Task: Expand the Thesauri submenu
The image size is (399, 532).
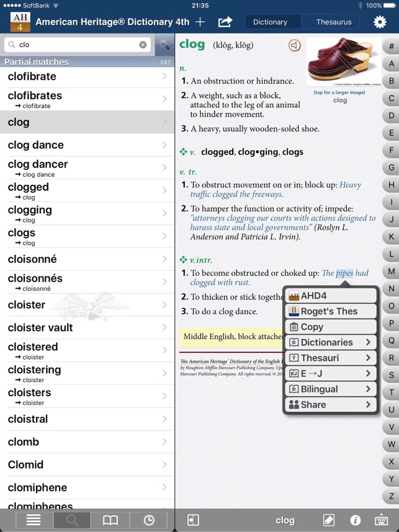Action: click(331, 358)
